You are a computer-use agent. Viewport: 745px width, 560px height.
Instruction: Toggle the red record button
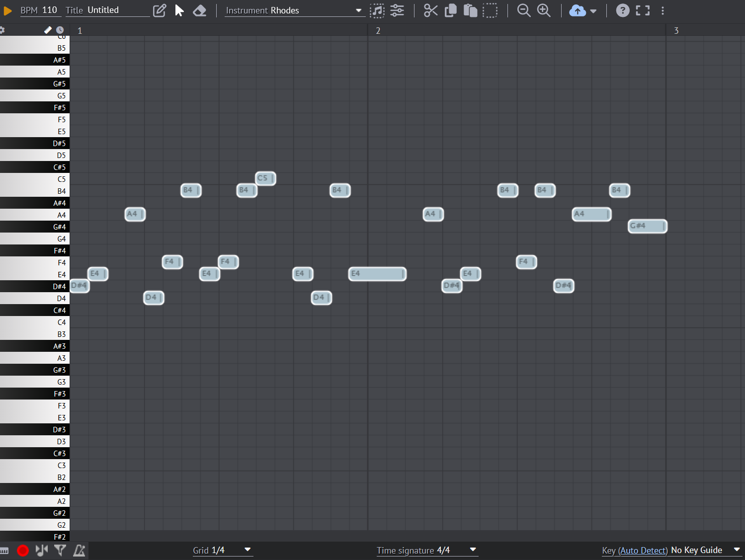(23, 550)
